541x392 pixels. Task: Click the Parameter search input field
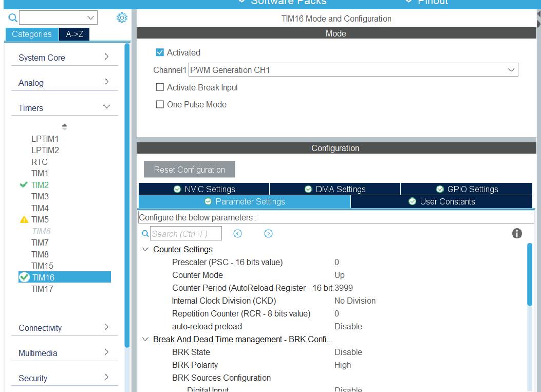186,234
